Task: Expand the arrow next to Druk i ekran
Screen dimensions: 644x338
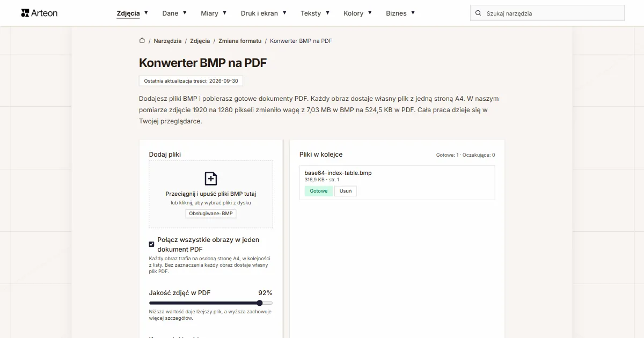Action: click(284, 13)
